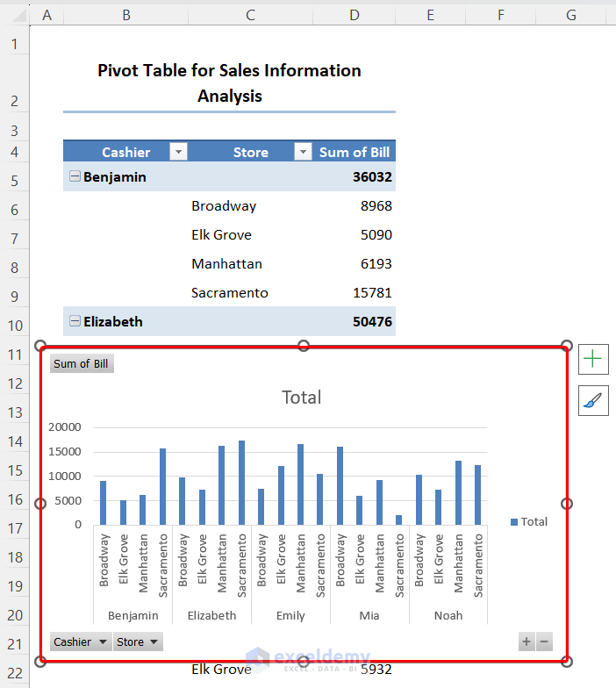The height and width of the screenshot is (688, 616).
Task: Open the chart's Store field button
Action: (138, 641)
